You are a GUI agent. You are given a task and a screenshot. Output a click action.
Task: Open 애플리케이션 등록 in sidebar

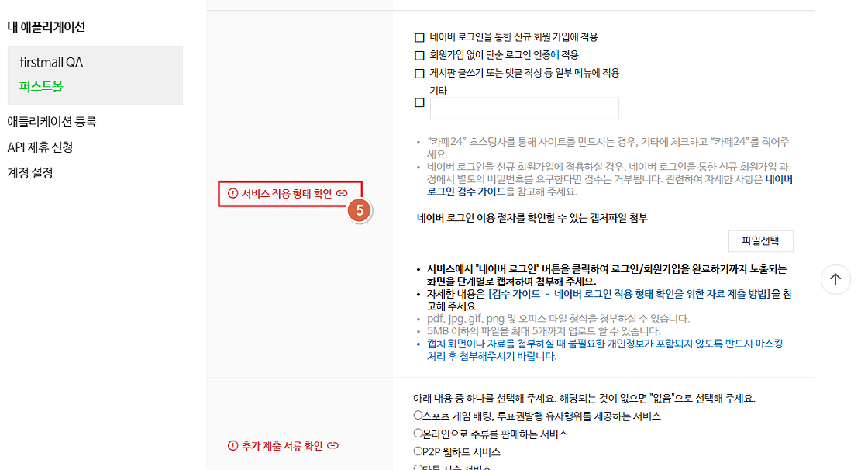(52, 122)
